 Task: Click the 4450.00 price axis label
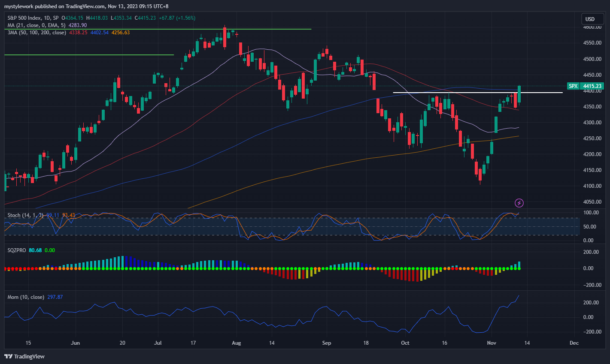[592, 75]
